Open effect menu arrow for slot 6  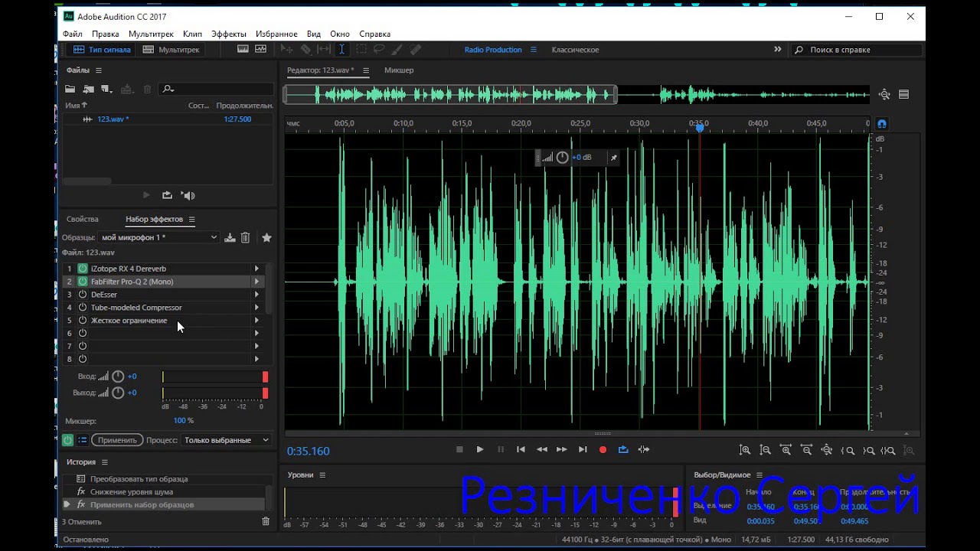click(x=256, y=334)
